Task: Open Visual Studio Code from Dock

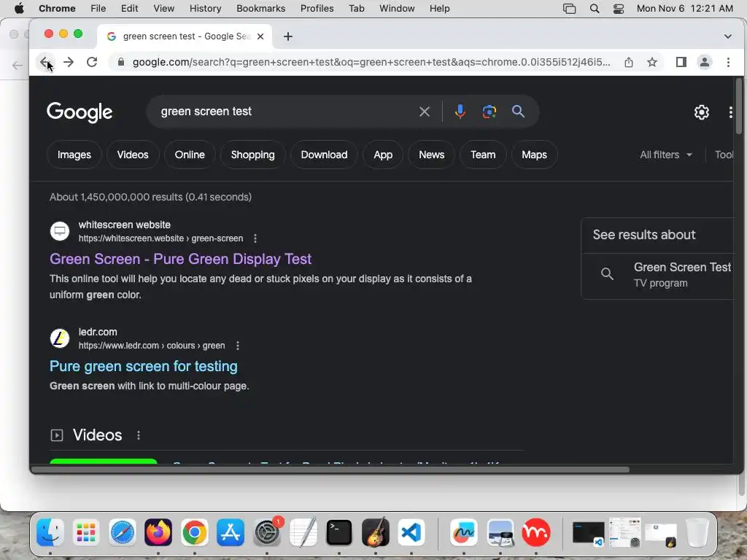Action: point(411,532)
